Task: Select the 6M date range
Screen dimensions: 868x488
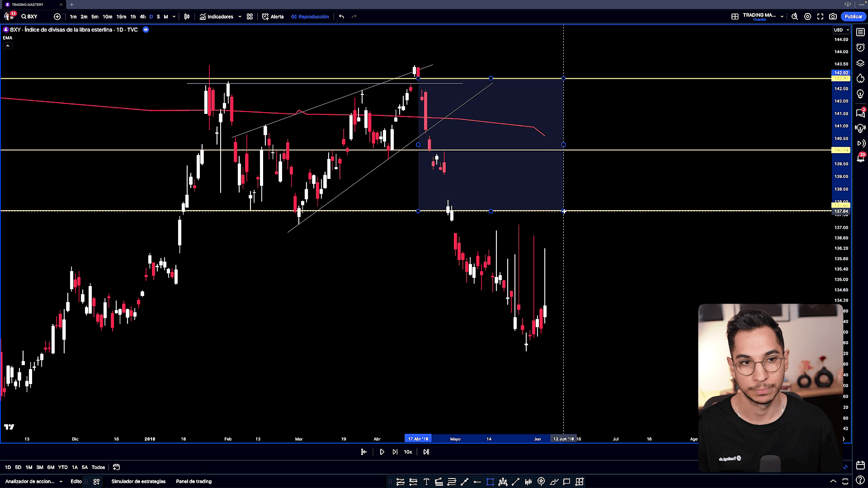Action: [x=51, y=467]
